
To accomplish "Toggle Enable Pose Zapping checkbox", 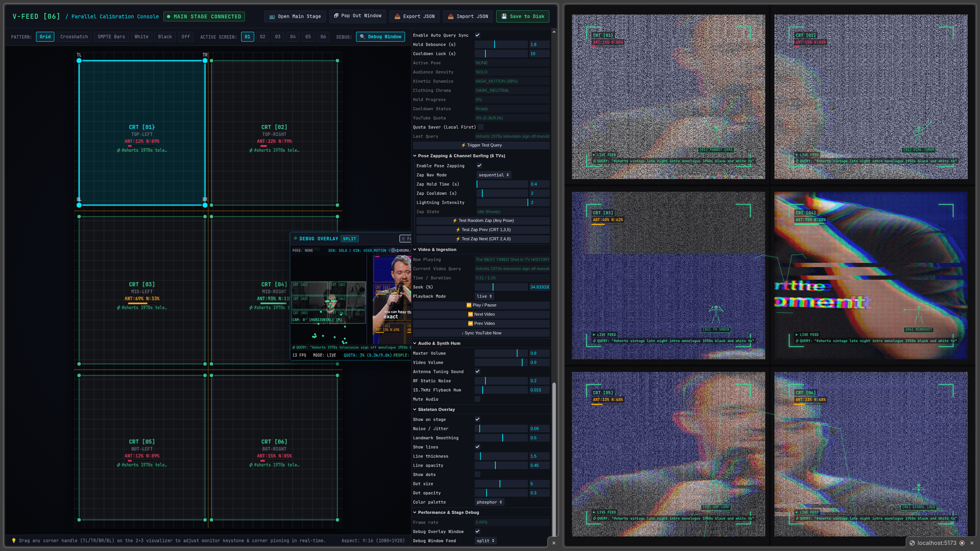I will pos(479,166).
